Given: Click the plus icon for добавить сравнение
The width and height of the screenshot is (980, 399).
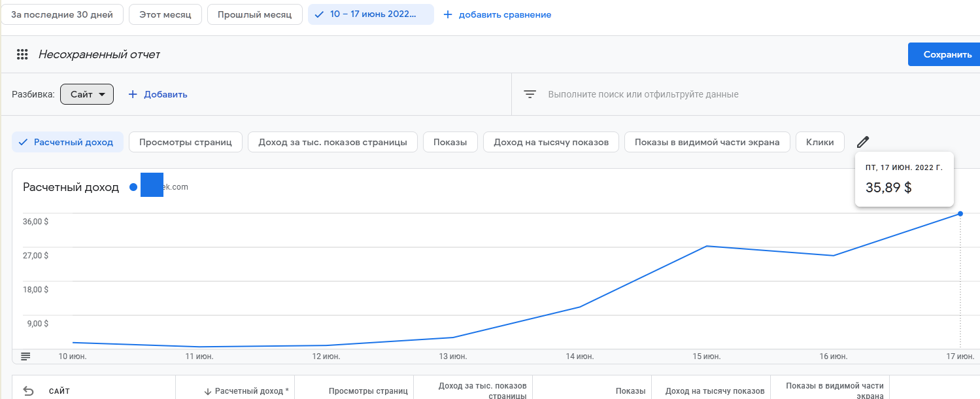Looking at the screenshot, I should pos(448,14).
